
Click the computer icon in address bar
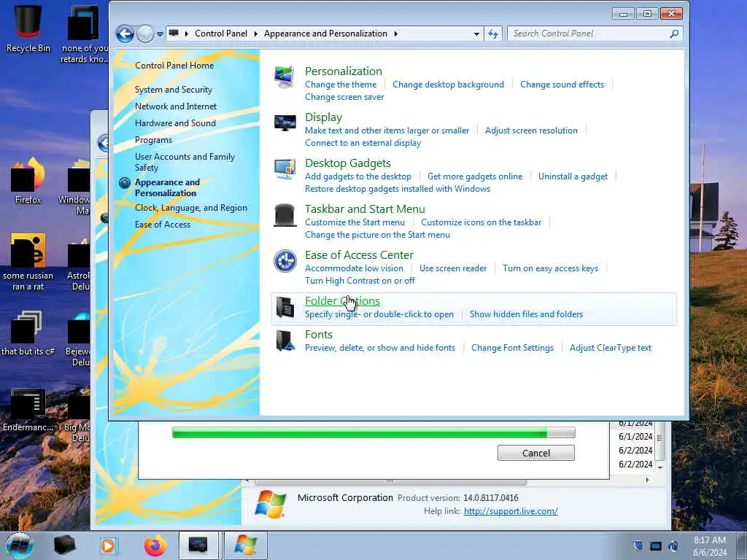pos(174,34)
